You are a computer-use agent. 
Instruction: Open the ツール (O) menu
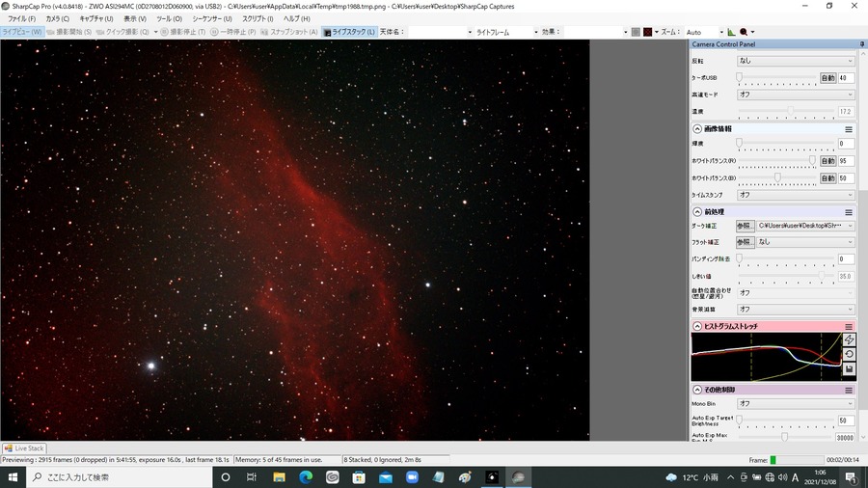tap(169, 19)
